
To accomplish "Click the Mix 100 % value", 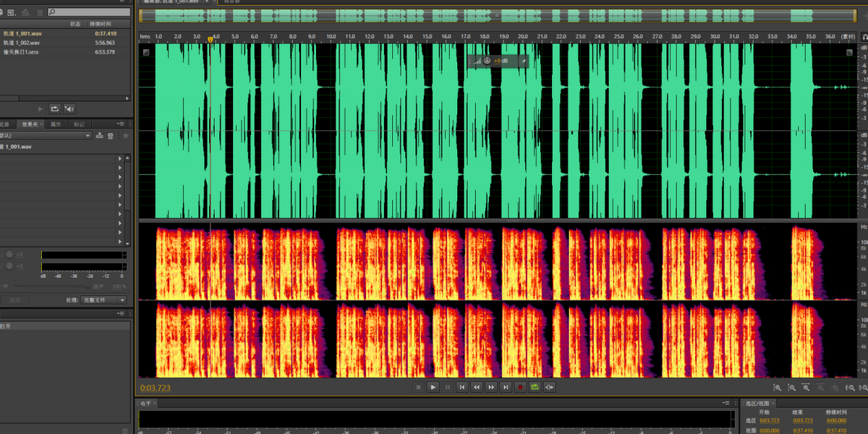I will pos(119,287).
